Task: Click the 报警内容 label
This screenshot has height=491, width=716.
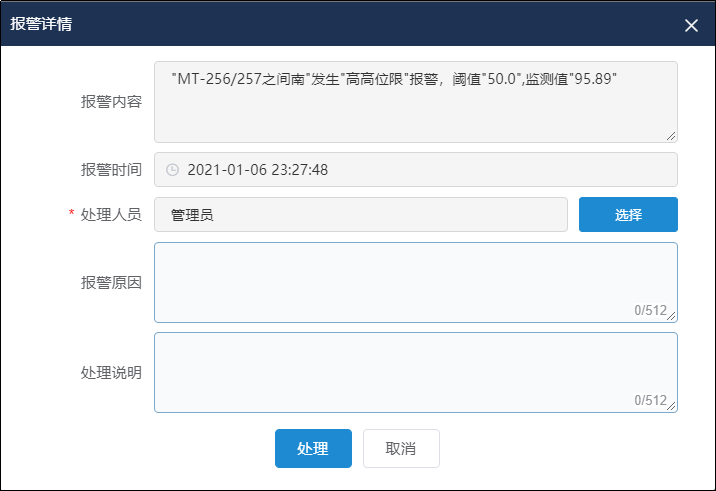Action: click(x=111, y=101)
